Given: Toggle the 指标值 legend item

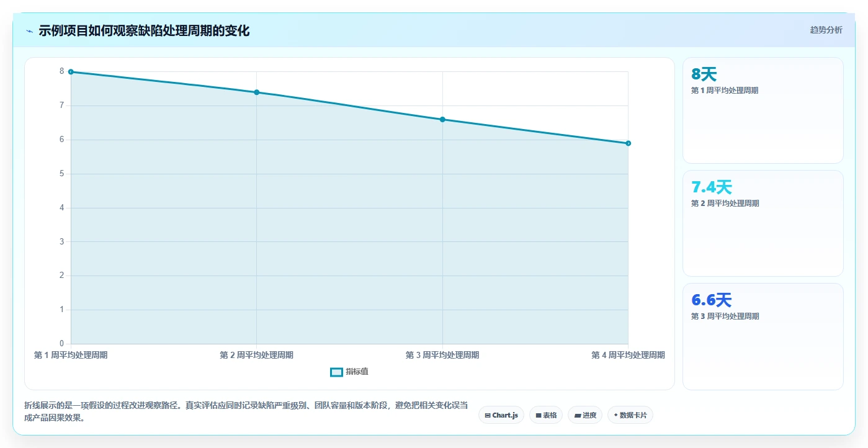Looking at the screenshot, I should pos(349,372).
